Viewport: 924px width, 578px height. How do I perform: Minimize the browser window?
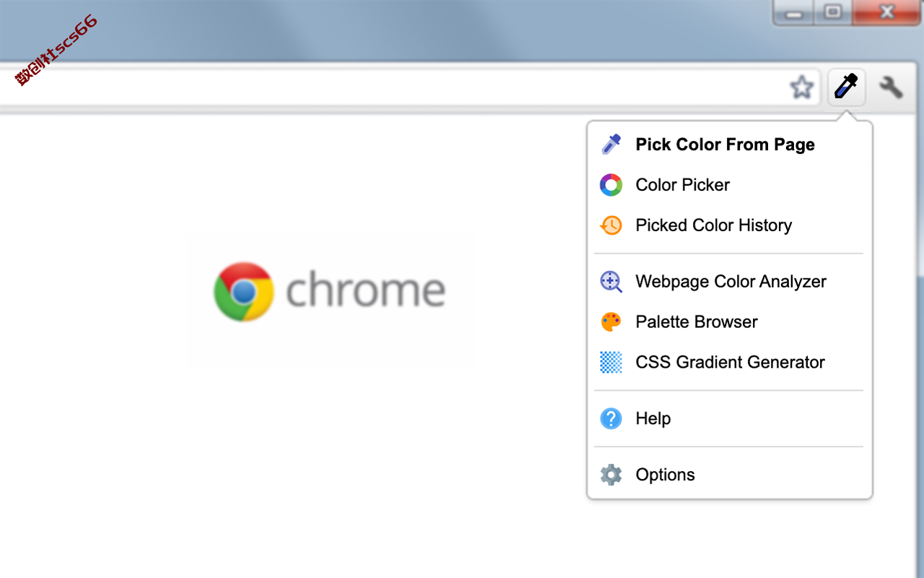pyautogui.click(x=794, y=12)
